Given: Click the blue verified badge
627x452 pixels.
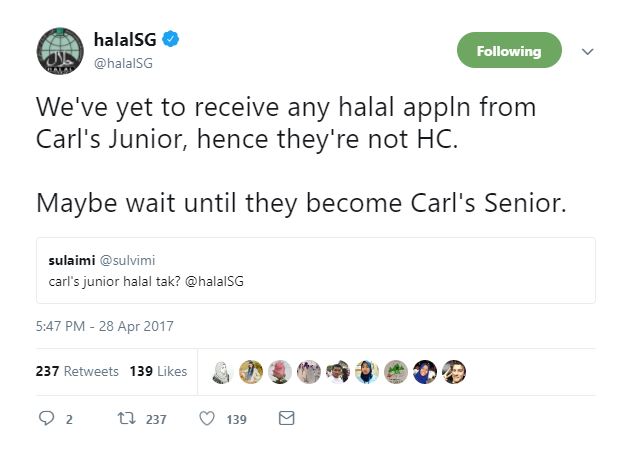Looking at the screenshot, I should [171, 41].
